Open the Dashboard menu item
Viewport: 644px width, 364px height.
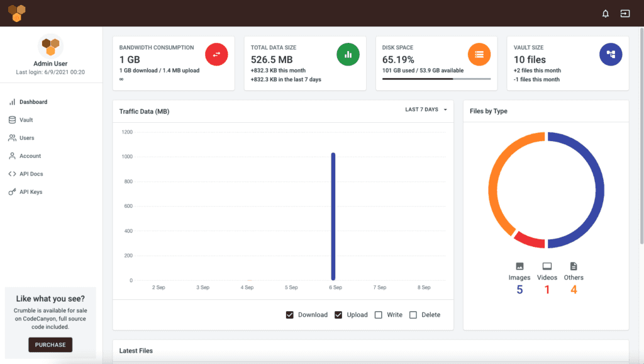click(x=13, y=101)
